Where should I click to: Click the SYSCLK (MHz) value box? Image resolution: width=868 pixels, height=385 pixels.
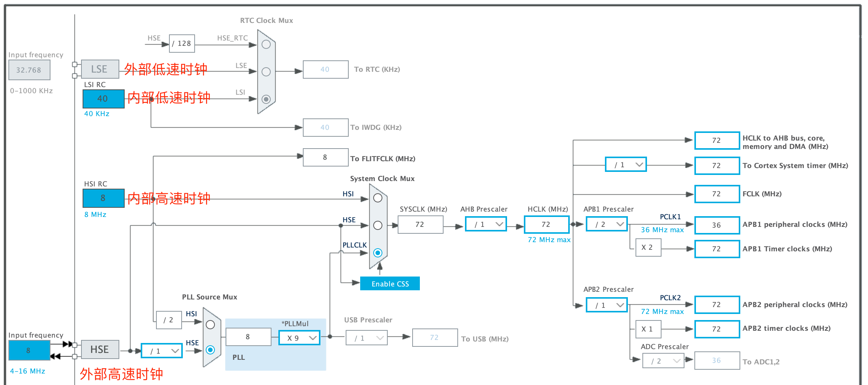click(x=421, y=225)
